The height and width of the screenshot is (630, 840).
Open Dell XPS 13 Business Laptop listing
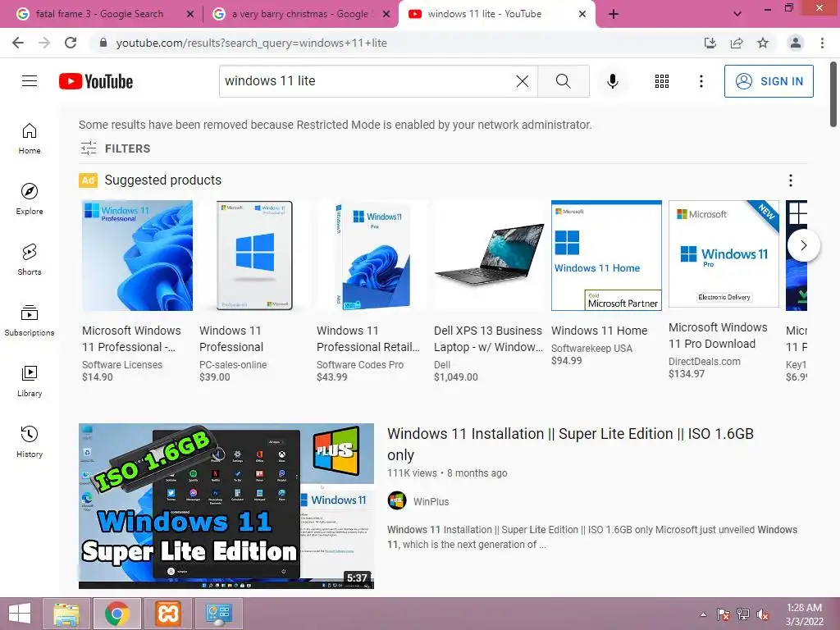488,339
